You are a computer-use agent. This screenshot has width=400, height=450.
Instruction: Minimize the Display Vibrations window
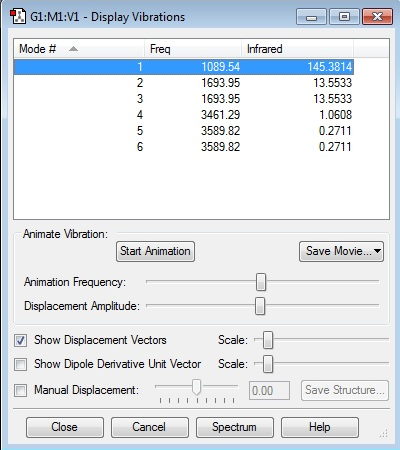tap(311, 17)
